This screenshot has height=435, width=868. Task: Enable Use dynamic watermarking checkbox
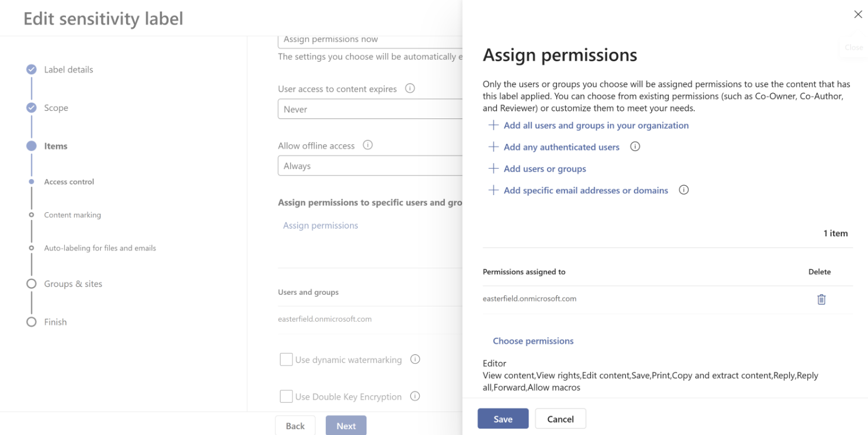[286, 360]
